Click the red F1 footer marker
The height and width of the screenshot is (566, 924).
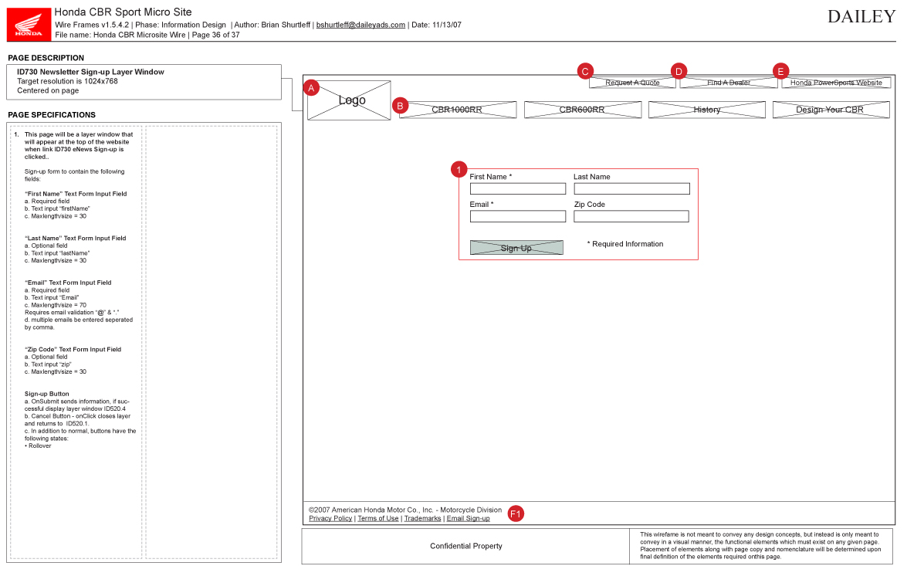pyautogui.click(x=516, y=513)
